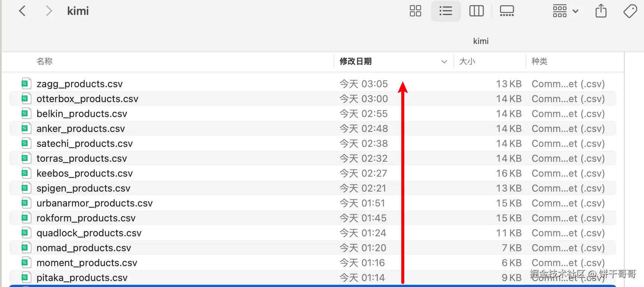Click the Share toolbar icon
The image size is (644, 287).
601,11
